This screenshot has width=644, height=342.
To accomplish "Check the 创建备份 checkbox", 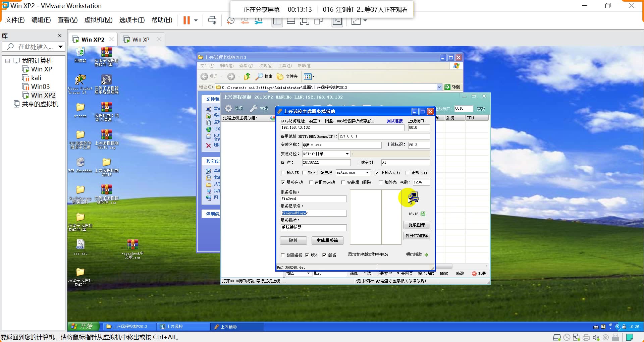I will tap(283, 255).
